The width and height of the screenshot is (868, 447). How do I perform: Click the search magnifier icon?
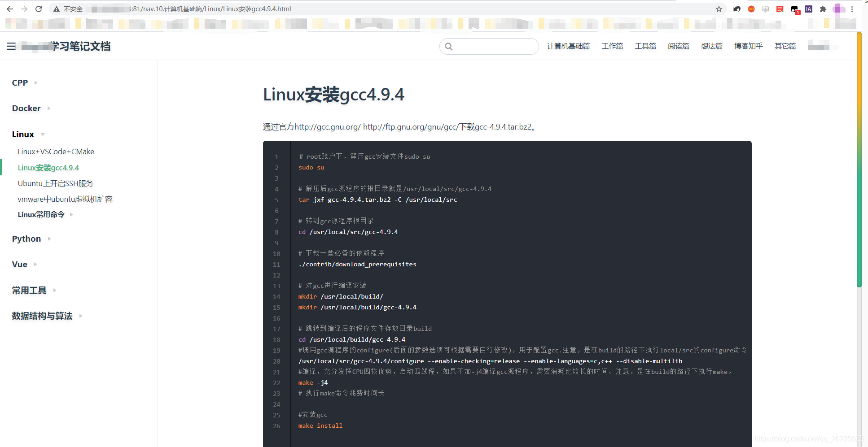tap(449, 46)
